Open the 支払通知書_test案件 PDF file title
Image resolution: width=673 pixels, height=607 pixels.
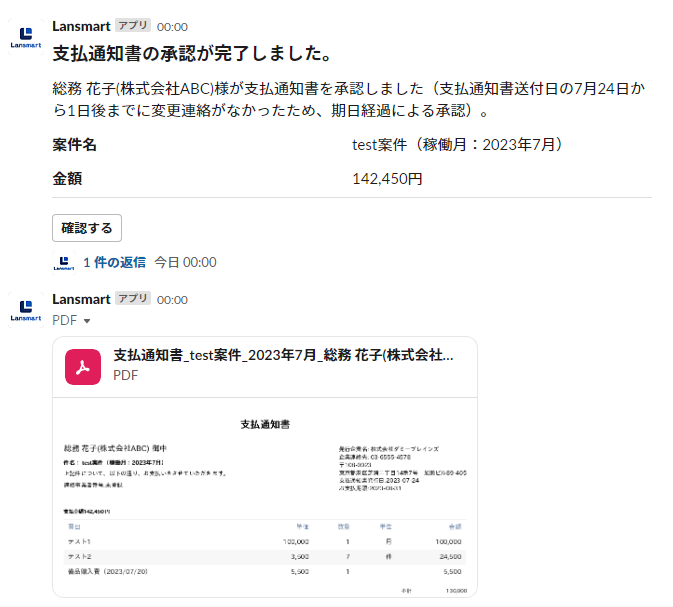tap(283, 355)
